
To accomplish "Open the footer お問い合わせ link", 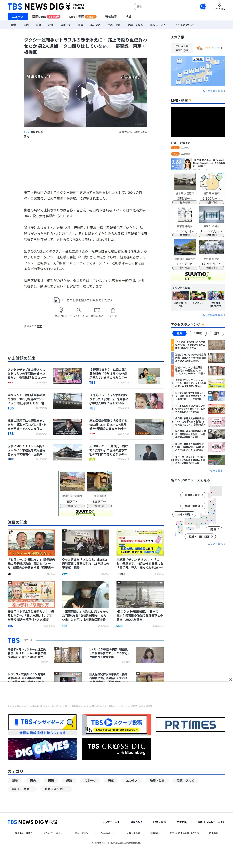I will [x=134, y=833].
